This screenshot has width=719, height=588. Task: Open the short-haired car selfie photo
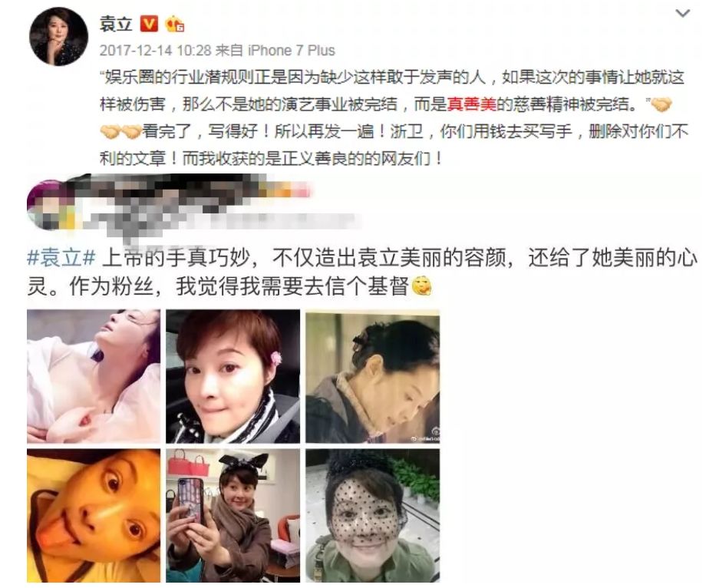pyautogui.click(x=233, y=375)
